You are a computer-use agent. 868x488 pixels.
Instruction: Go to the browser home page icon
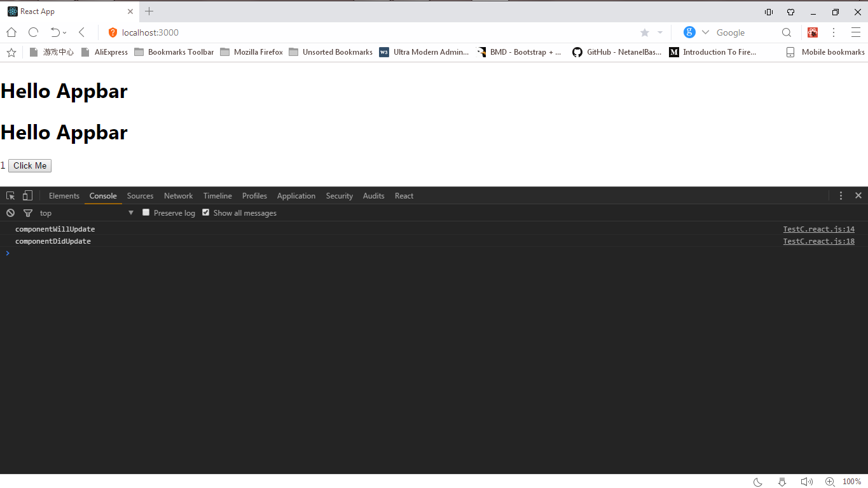tap(11, 32)
